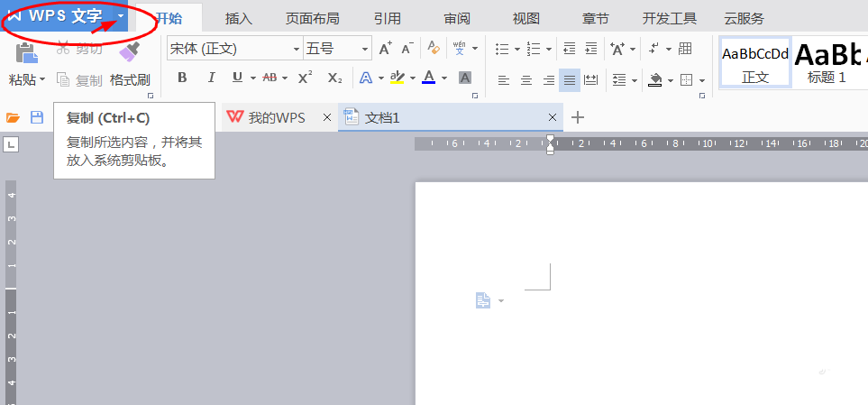
Task: Open the 开发工具 tab
Action: (x=670, y=18)
